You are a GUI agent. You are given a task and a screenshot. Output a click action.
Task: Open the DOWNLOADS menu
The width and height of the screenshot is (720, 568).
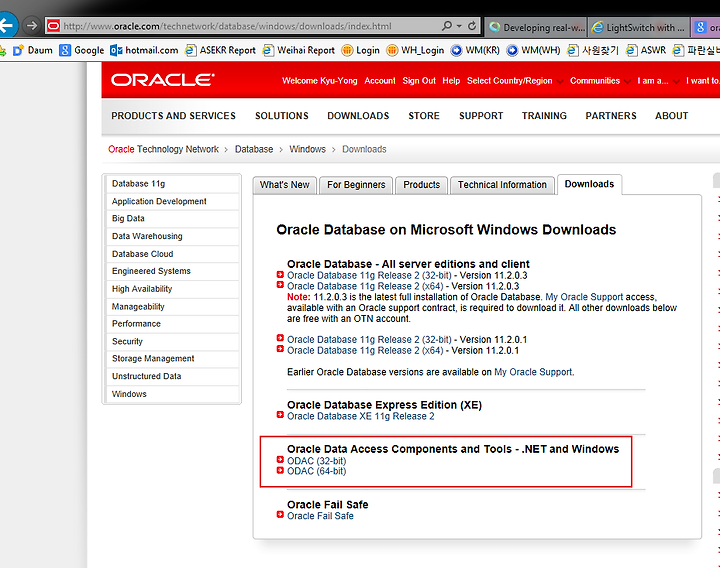358,116
